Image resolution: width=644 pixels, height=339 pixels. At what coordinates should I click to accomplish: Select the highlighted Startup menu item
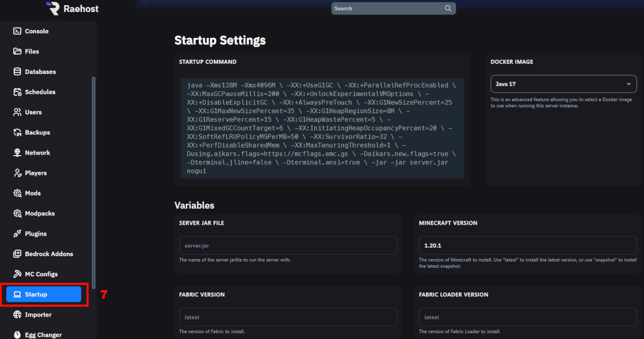44,294
